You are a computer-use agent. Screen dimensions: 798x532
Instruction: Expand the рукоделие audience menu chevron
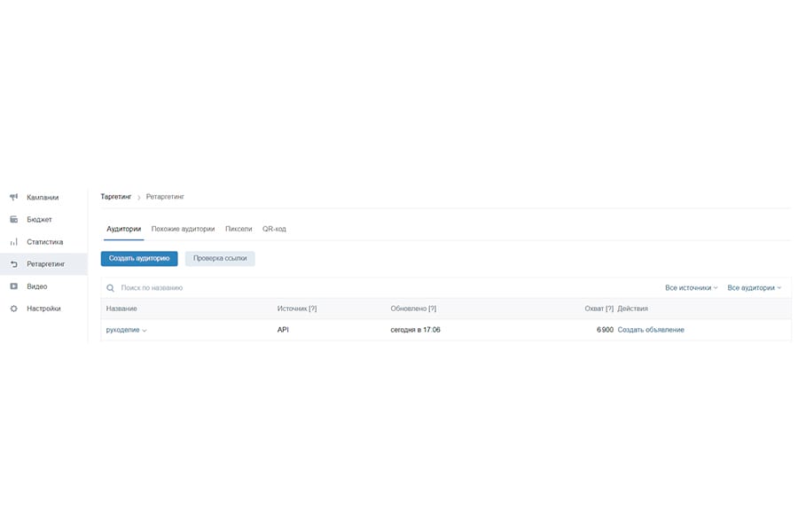pos(145,331)
